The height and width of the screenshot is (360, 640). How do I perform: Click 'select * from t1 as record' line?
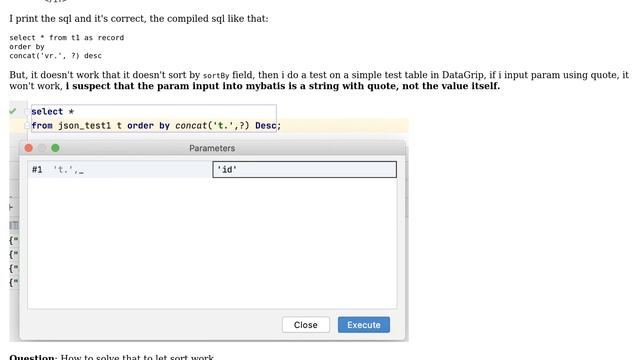click(x=67, y=38)
